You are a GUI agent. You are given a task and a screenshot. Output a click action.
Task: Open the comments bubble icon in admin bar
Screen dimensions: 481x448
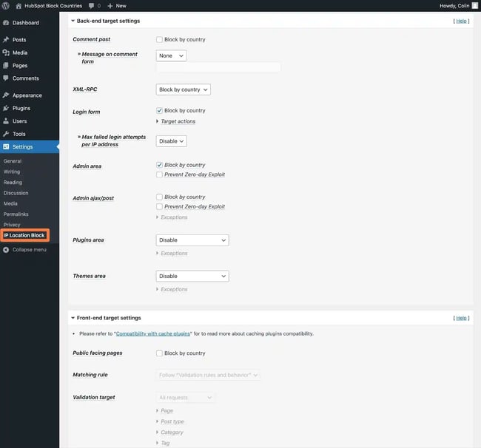(x=92, y=6)
